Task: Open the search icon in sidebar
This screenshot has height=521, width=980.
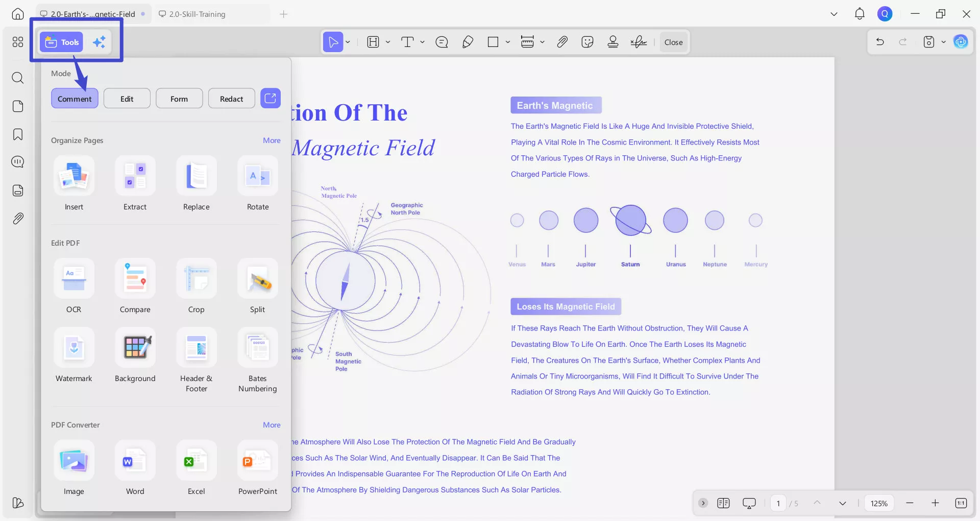Action: [x=18, y=78]
